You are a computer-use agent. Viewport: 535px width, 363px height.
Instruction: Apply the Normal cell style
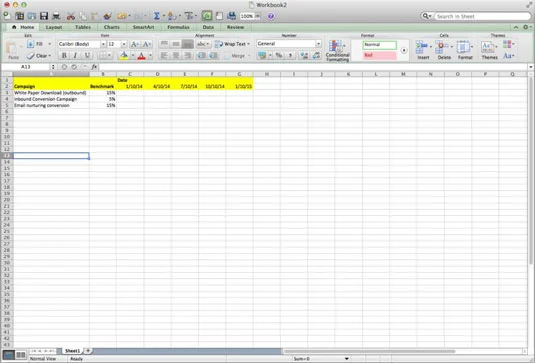tap(379, 45)
